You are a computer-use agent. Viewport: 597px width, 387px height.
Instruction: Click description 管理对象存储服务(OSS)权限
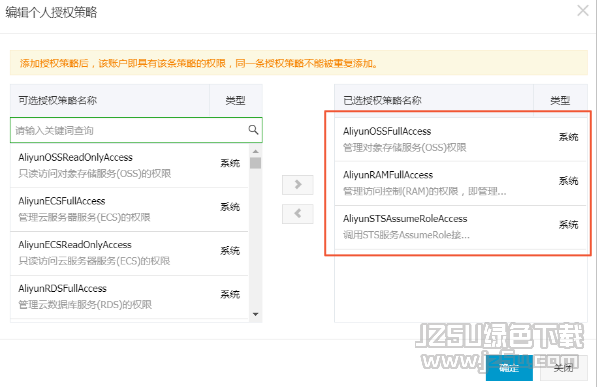tap(405, 147)
